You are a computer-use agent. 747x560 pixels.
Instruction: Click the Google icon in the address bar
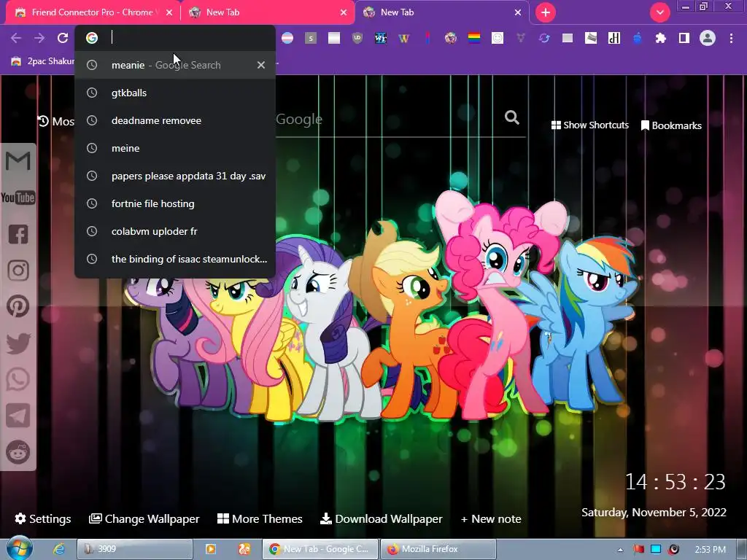click(92, 38)
